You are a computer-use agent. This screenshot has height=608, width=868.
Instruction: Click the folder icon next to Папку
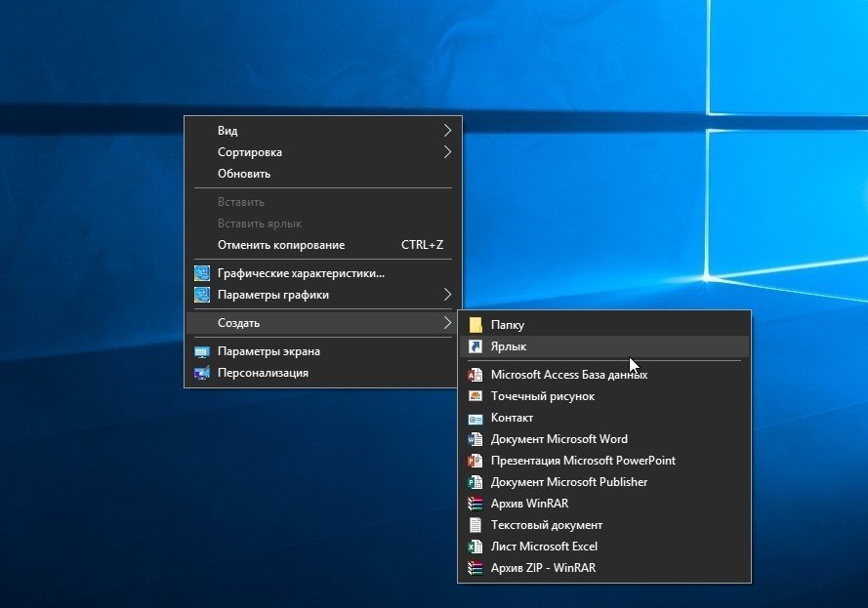475,325
